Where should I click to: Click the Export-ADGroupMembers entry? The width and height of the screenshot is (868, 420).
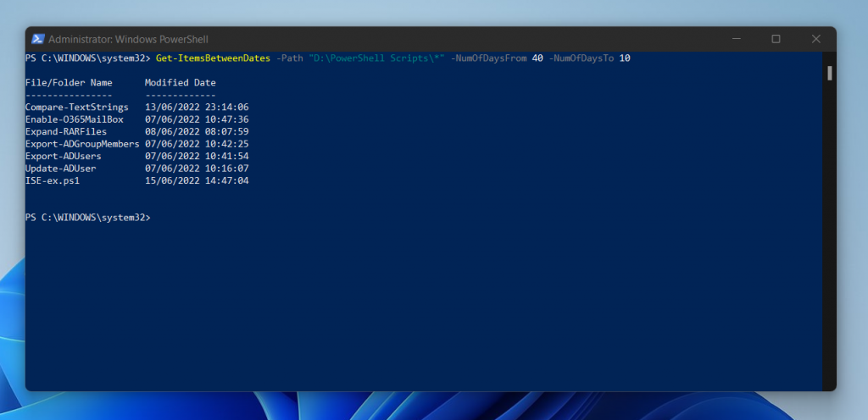(82, 144)
